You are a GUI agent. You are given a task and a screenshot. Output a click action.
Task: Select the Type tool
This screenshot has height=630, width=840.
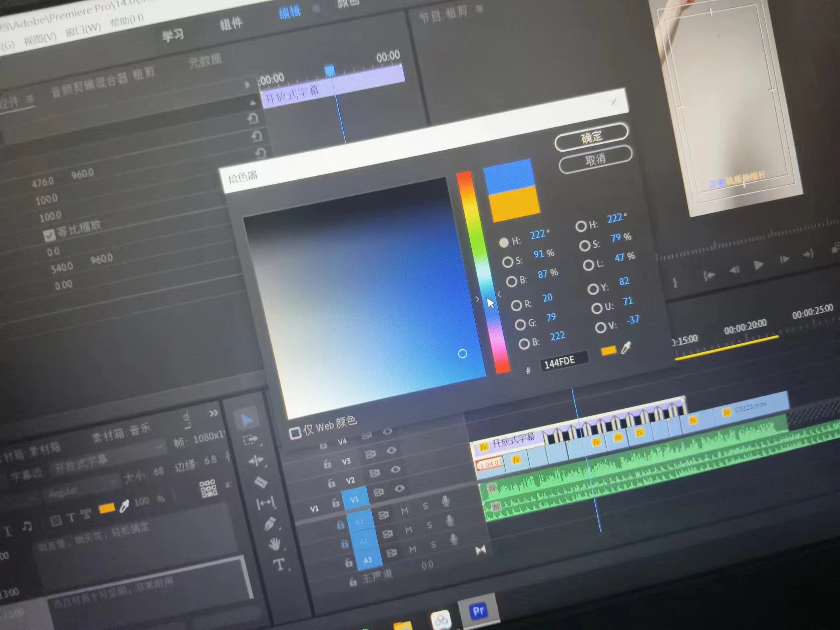pyautogui.click(x=279, y=564)
